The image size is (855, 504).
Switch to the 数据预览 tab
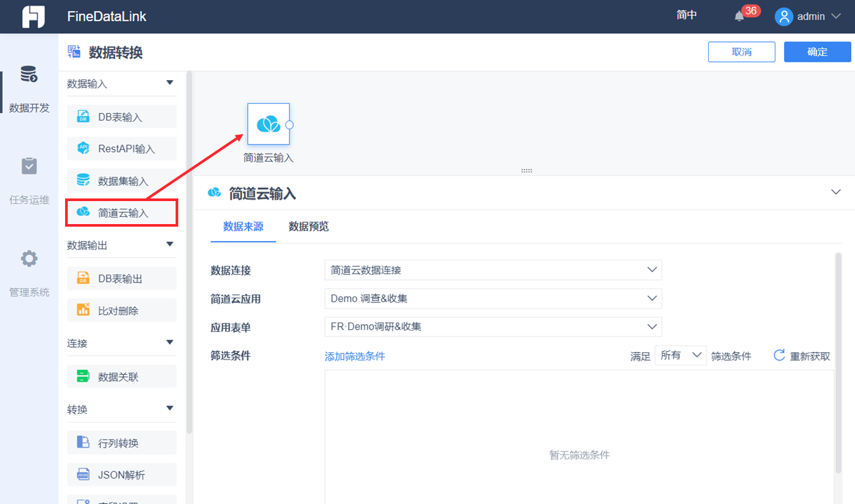(308, 227)
